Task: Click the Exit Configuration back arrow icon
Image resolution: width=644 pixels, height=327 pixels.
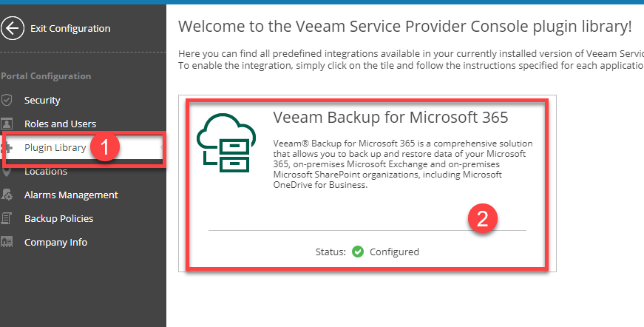Action: point(13,28)
